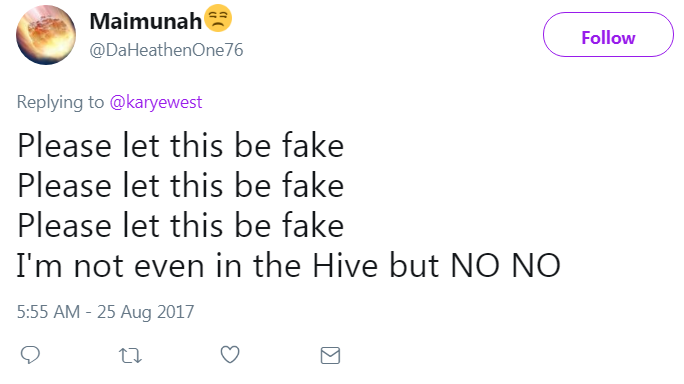Click the middle 'Please let this be fake' line
The image size is (684, 384).
pos(181,186)
